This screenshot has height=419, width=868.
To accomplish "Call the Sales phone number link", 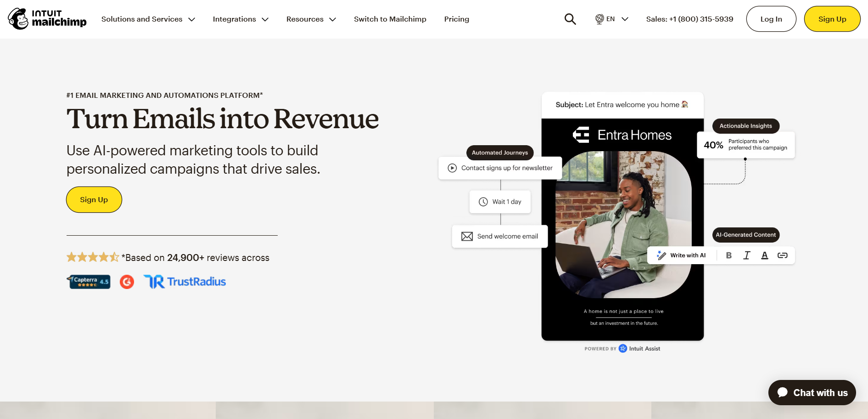I will tap(689, 19).
